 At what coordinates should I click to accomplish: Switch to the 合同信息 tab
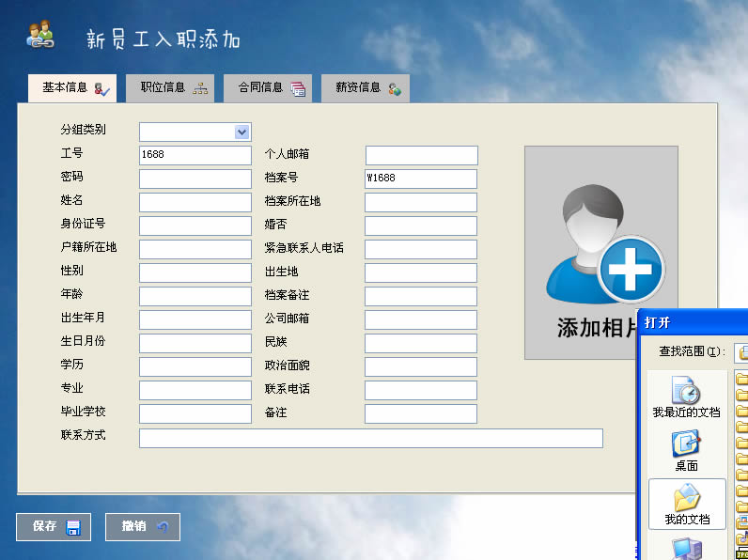(x=268, y=88)
